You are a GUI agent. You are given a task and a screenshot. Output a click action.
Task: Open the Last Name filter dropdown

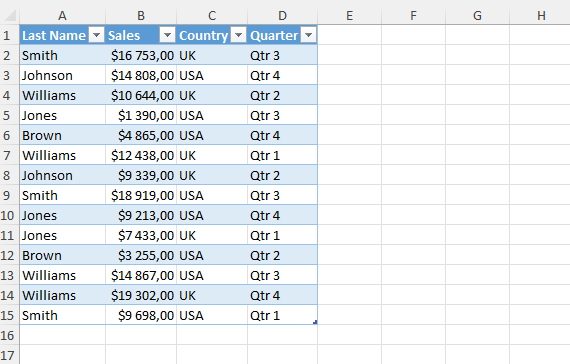coord(96,35)
